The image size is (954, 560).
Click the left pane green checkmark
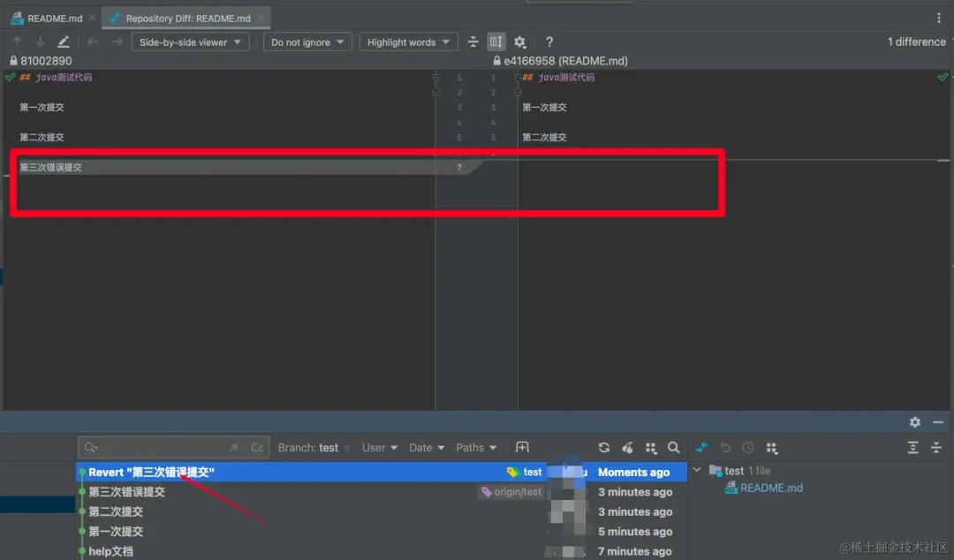click(x=10, y=78)
